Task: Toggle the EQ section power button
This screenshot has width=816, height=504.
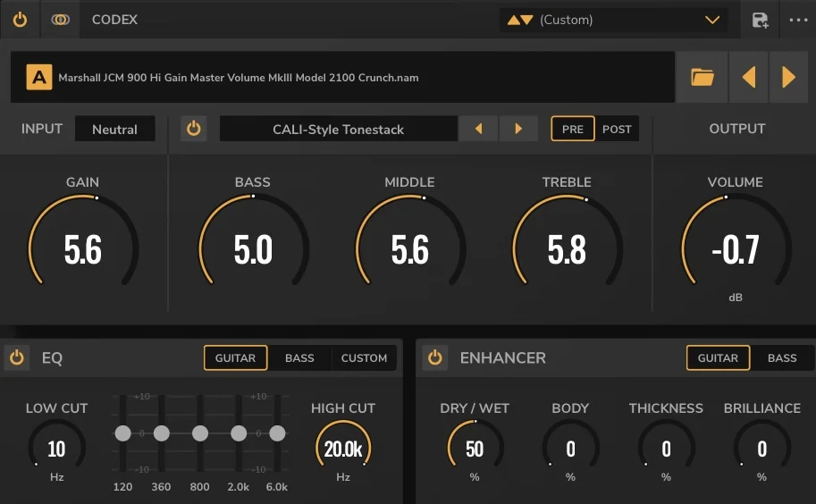Action: 17,357
